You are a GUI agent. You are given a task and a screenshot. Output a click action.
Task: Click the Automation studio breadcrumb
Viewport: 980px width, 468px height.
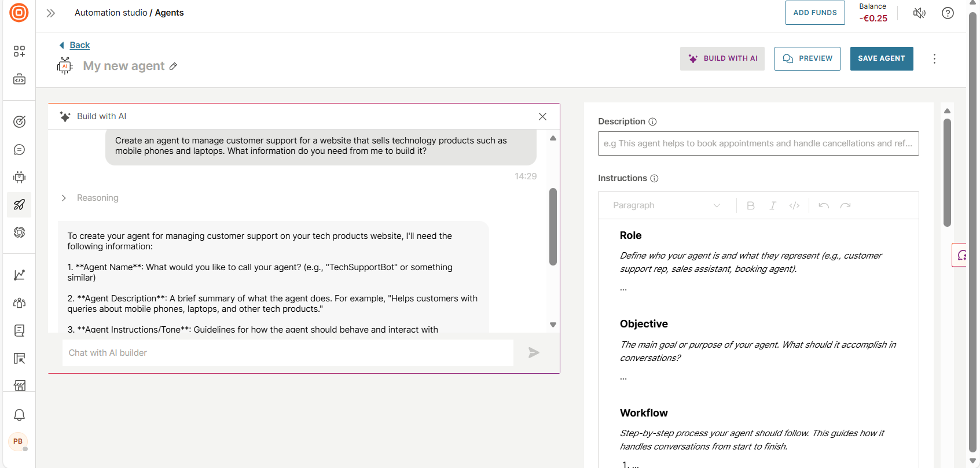pos(111,13)
